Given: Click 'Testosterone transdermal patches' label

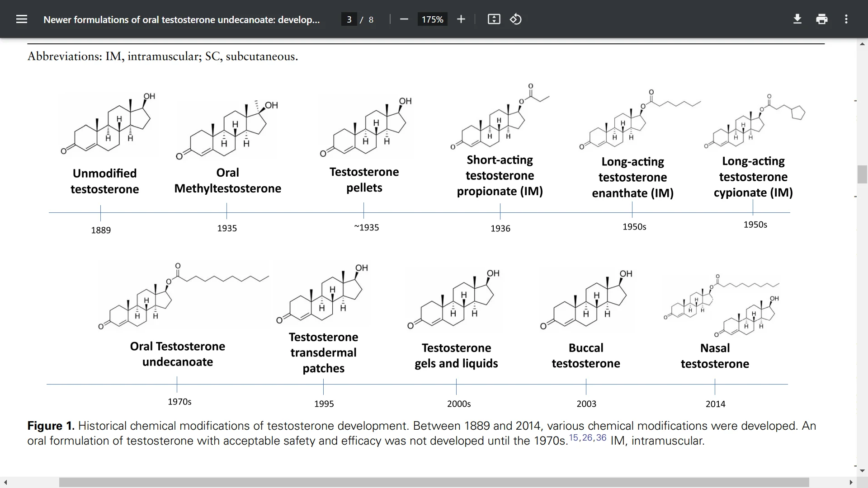Looking at the screenshot, I should coord(323,352).
